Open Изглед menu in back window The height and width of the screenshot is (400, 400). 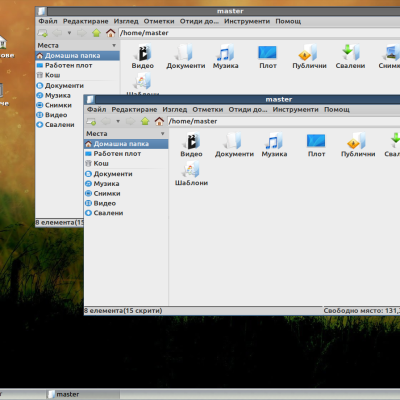pyautogui.click(x=126, y=21)
